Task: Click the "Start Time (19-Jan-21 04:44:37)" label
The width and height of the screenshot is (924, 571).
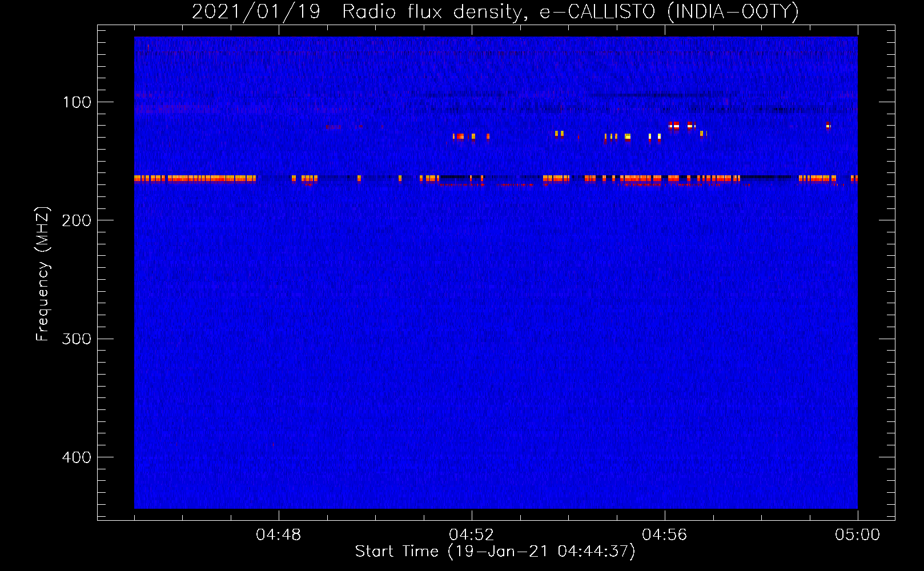Action: (x=495, y=552)
